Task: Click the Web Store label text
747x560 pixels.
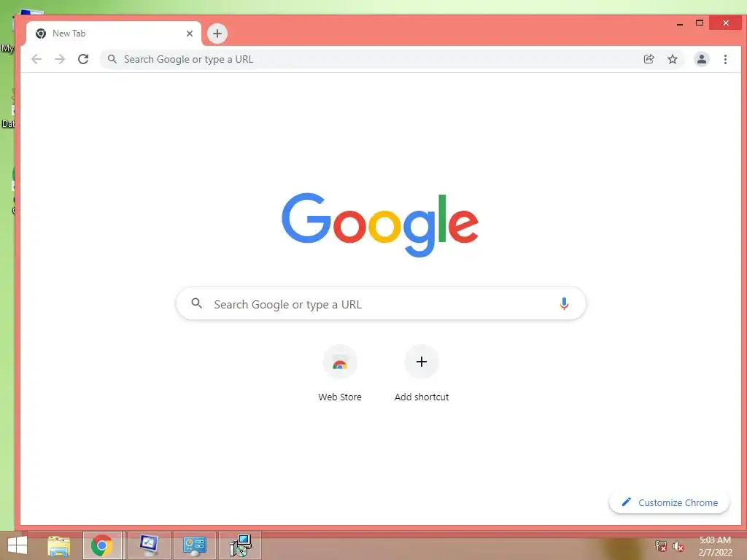Action: pyautogui.click(x=340, y=397)
